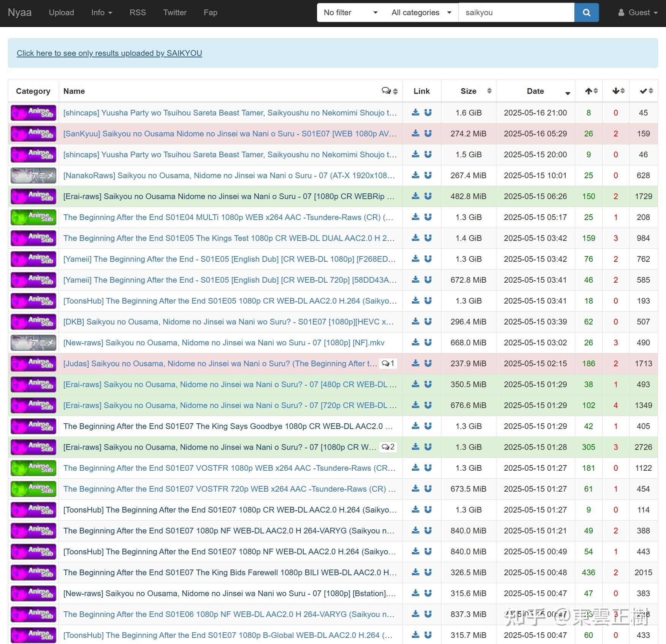Click the size cell reading 326.5 MiB

point(469,573)
